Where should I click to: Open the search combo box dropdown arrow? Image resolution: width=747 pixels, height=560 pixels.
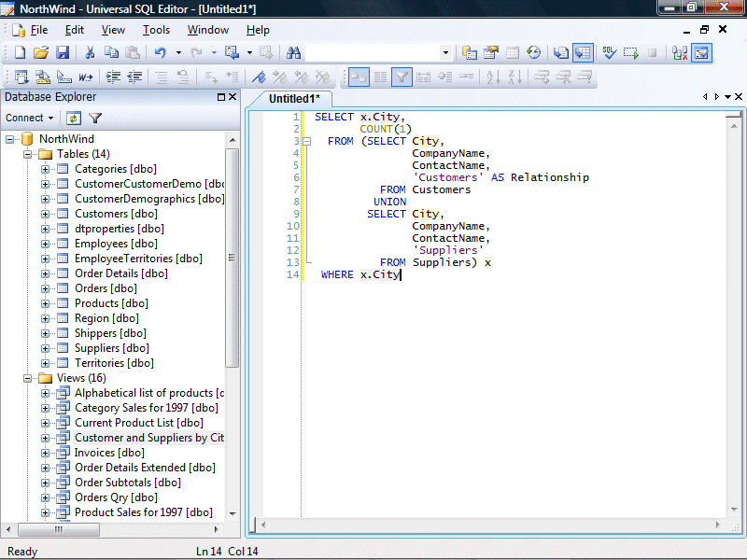coord(445,53)
